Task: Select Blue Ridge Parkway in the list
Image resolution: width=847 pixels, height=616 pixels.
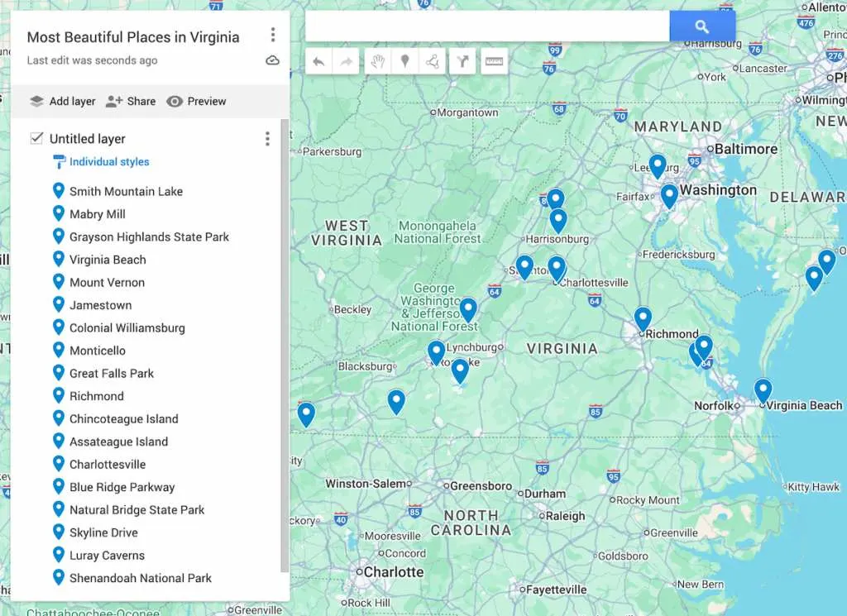Action: coord(122,487)
